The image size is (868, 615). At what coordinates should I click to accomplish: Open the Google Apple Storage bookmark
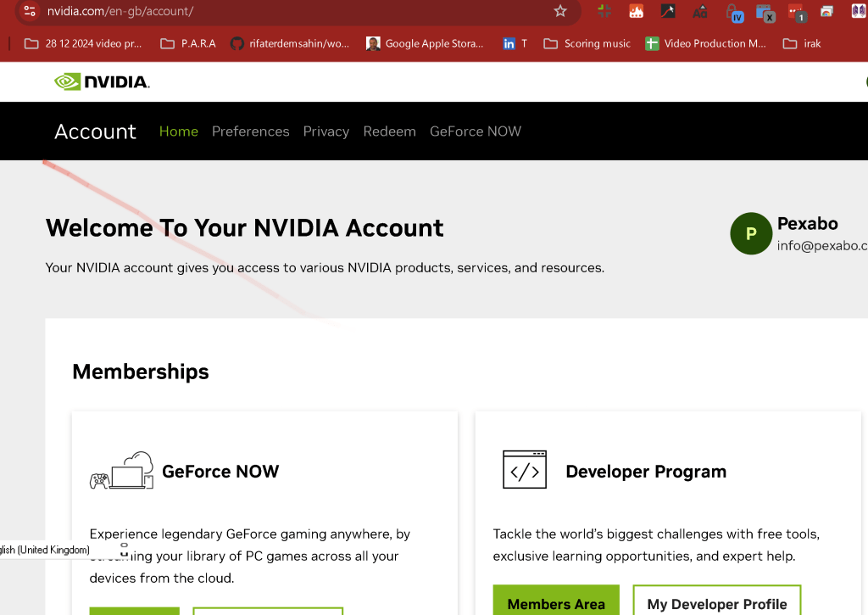tap(426, 44)
